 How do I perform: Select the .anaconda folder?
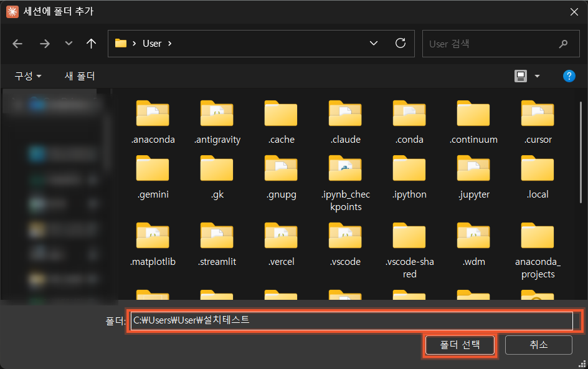click(153, 122)
